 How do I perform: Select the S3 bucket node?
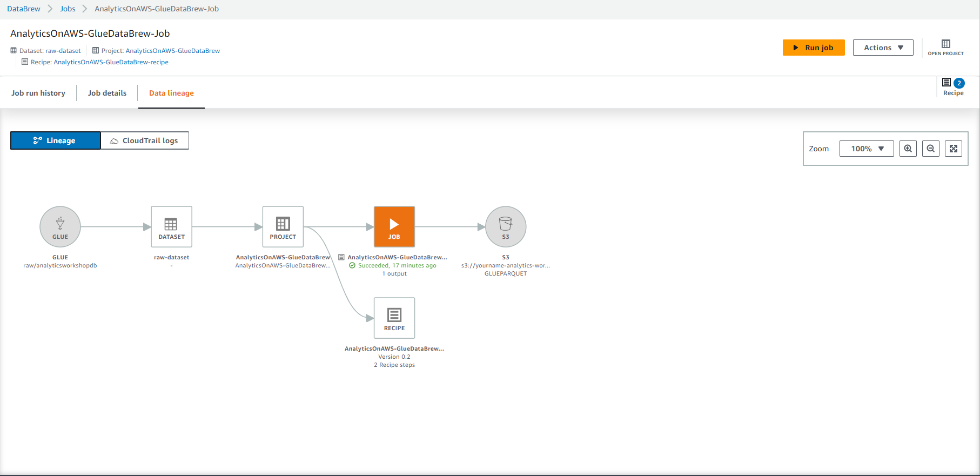click(x=506, y=226)
